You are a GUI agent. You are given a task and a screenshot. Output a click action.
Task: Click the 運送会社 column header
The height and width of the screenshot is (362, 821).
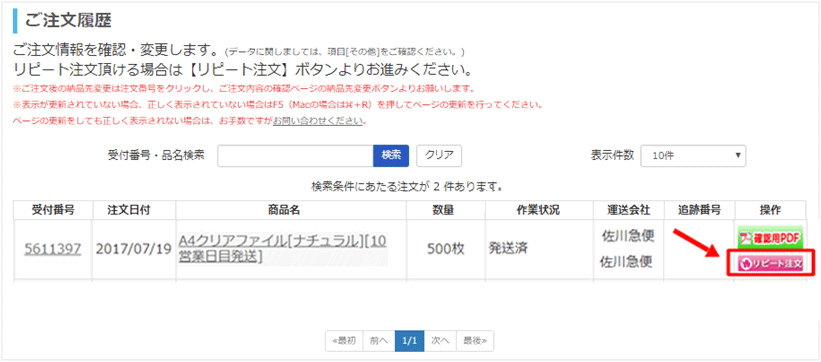628,210
